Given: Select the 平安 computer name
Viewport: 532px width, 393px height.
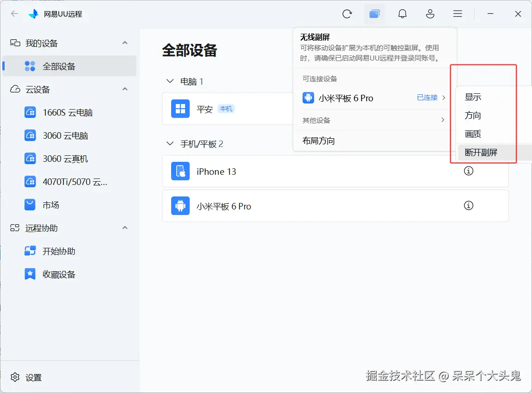Looking at the screenshot, I should click(x=204, y=109).
